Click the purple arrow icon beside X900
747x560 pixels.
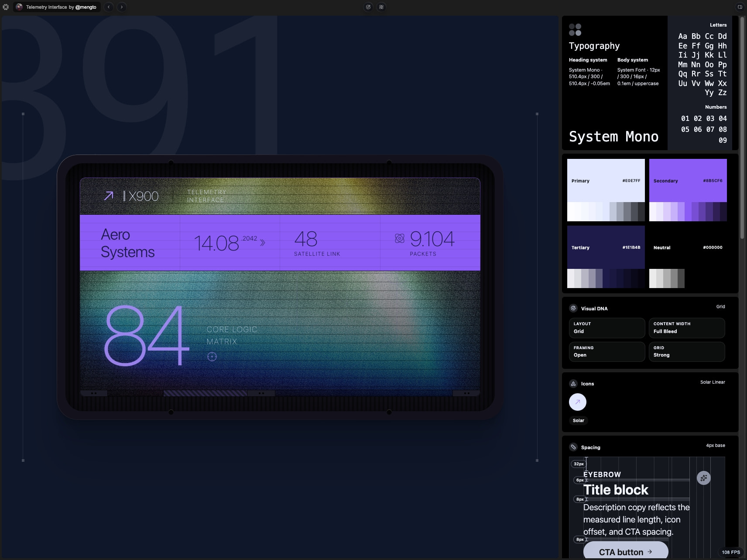[109, 196]
